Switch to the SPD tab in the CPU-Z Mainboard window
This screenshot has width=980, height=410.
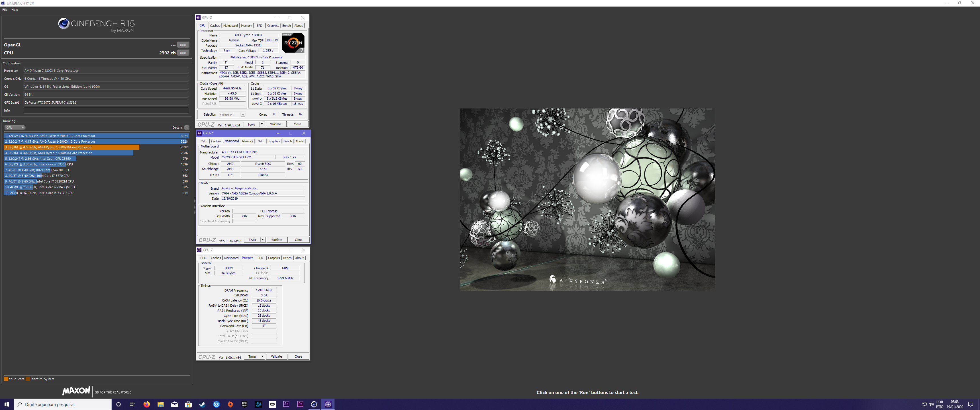(260, 142)
